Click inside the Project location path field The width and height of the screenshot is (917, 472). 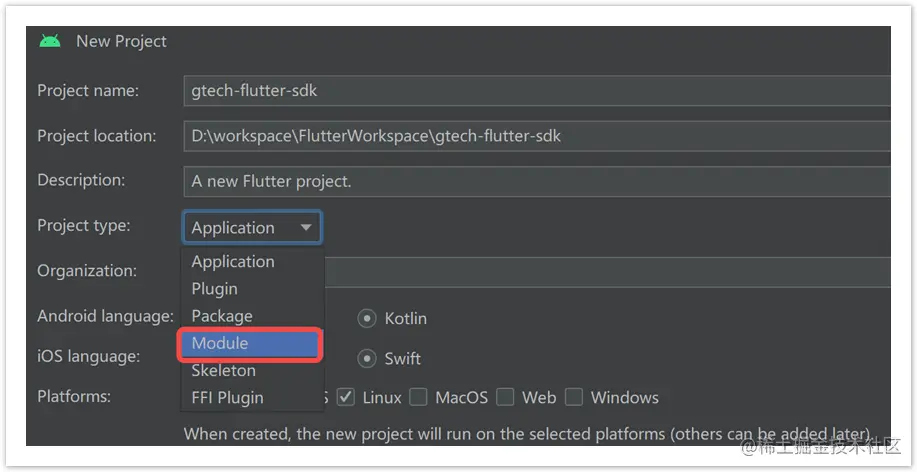tap(537, 136)
